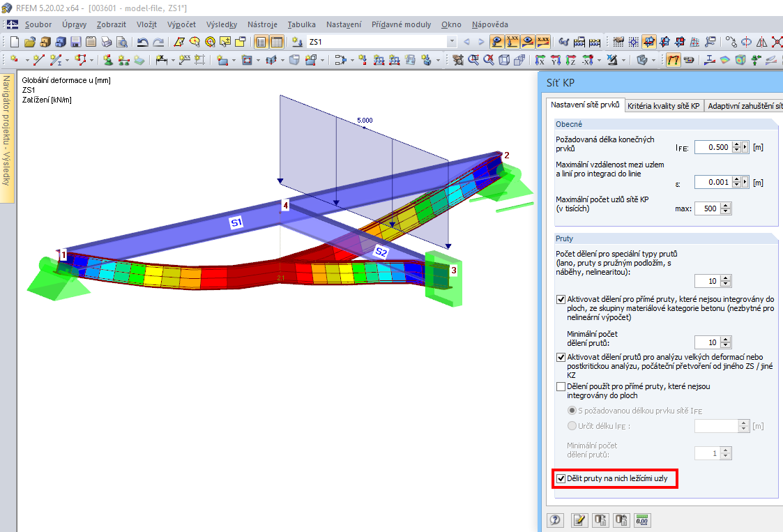Screen dimensions: 783x532
Task: Click the dimension line tool icon
Action: coord(161,61)
